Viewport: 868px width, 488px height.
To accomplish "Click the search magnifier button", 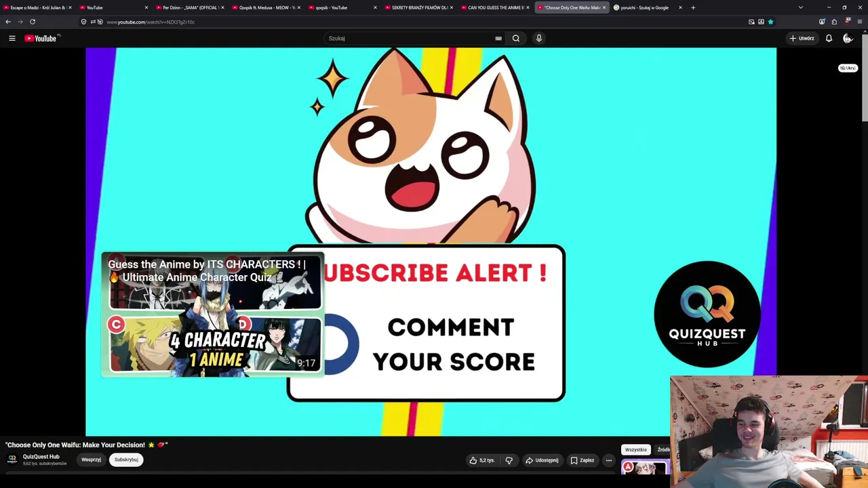I will coord(516,39).
